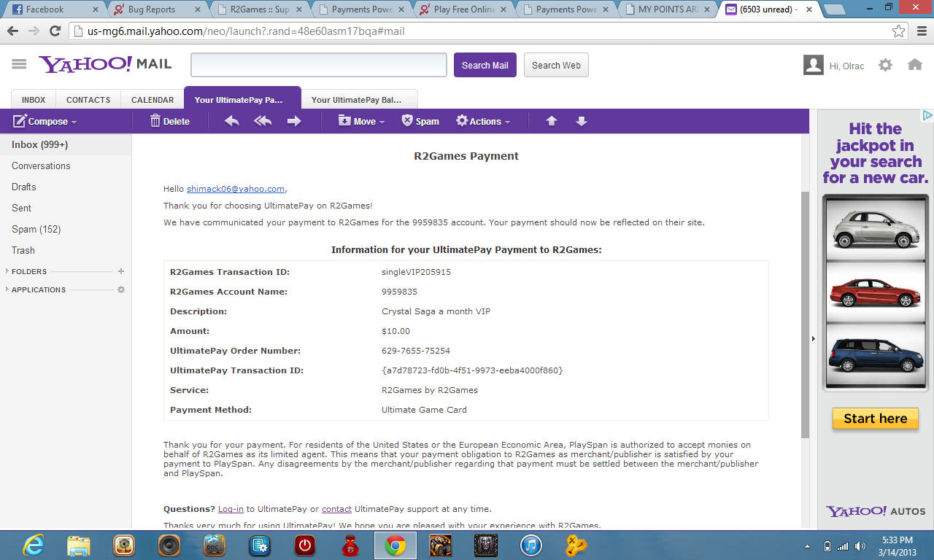Open the Compose dropdown arrow

(x=74, y=122)
